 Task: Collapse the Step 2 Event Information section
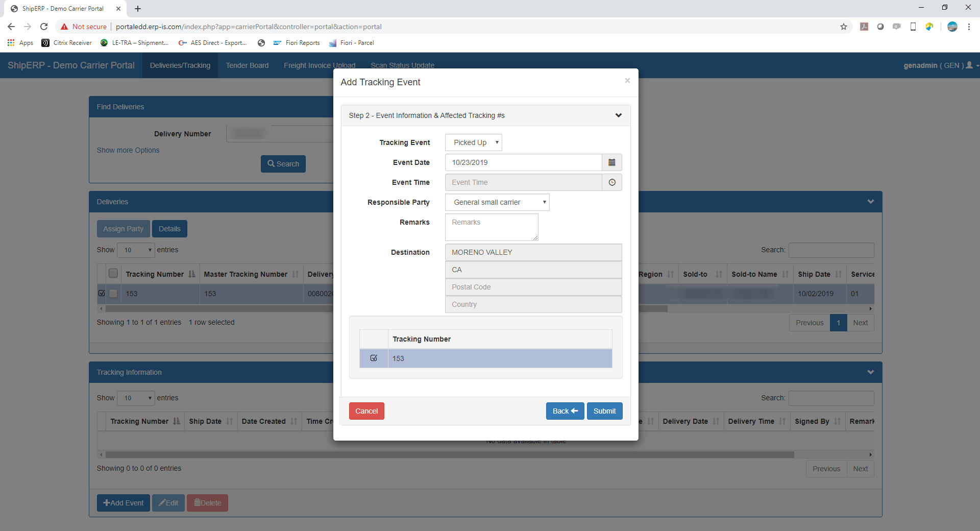coord(618,115)
